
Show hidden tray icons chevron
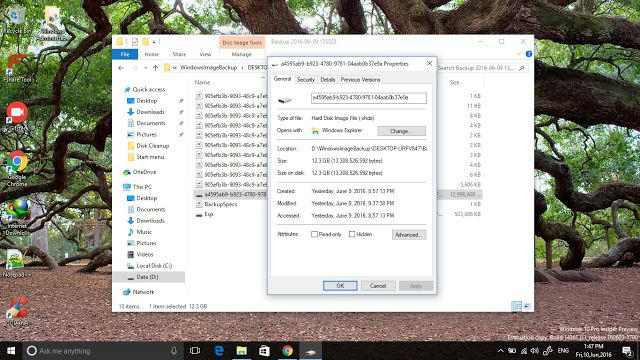(501, 351)
